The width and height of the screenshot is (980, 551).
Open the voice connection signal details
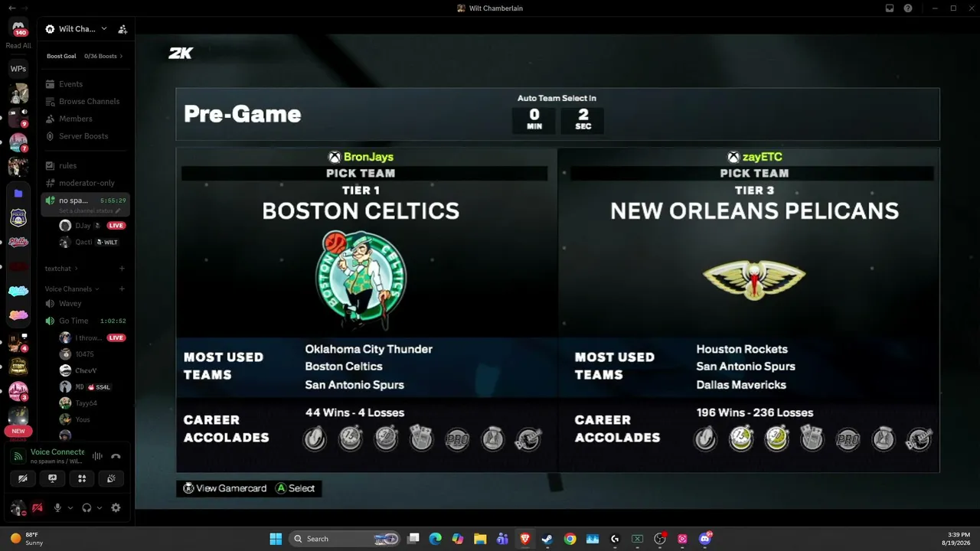[x=18, y=457]
